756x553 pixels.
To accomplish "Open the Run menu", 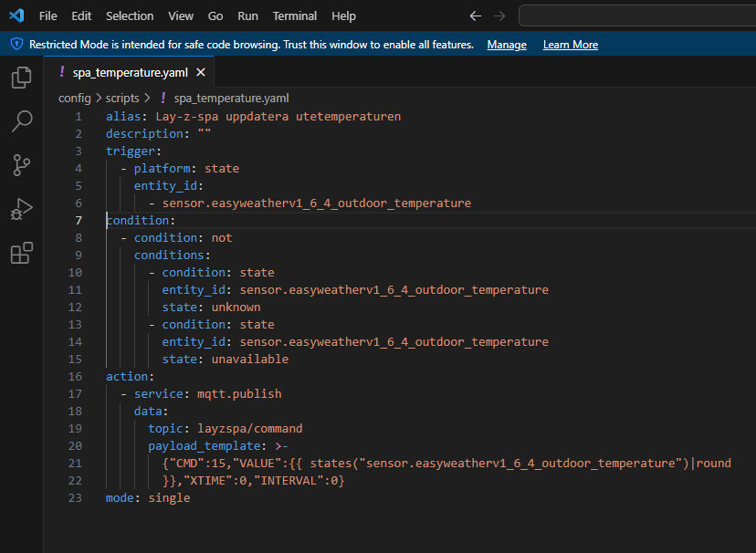I will tap(247, 16).
